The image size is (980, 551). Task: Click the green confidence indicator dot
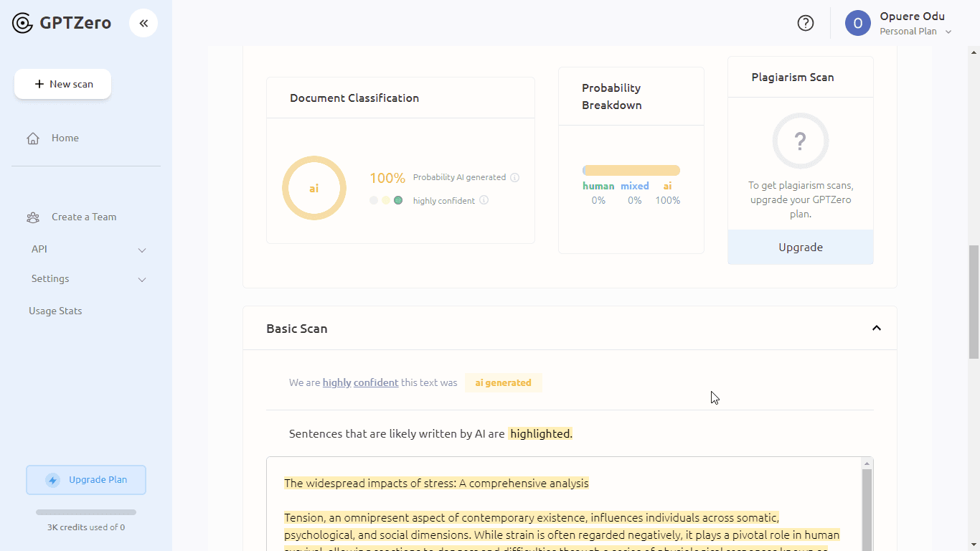(398, 200)
